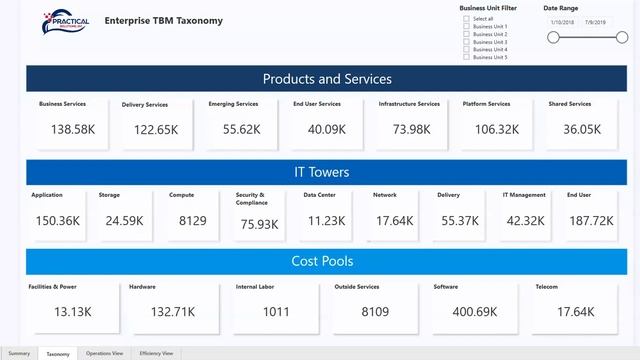Tick the Business Unit 3 checkbox
Image resolution: width=640 pixels, height=360 pixels.
pyautogui.click(x=466, y=42)
